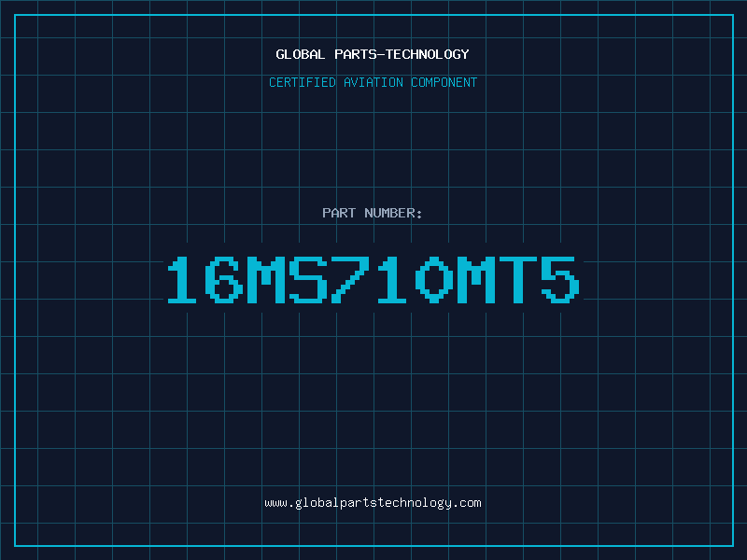Select the CERTIFIED AVIATION COMPONENT subtitle
The image size is (747, 560).
pos(373,82)
